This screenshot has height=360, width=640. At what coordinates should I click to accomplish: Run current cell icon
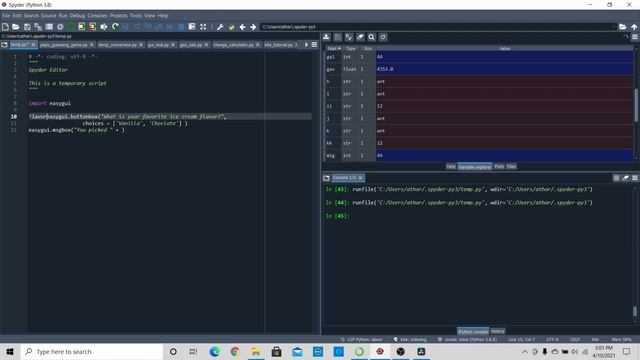tap(82, 27)
